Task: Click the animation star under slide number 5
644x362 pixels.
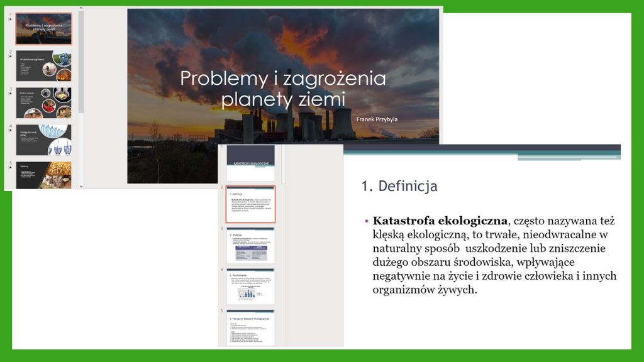Action: tap(10, 168)
